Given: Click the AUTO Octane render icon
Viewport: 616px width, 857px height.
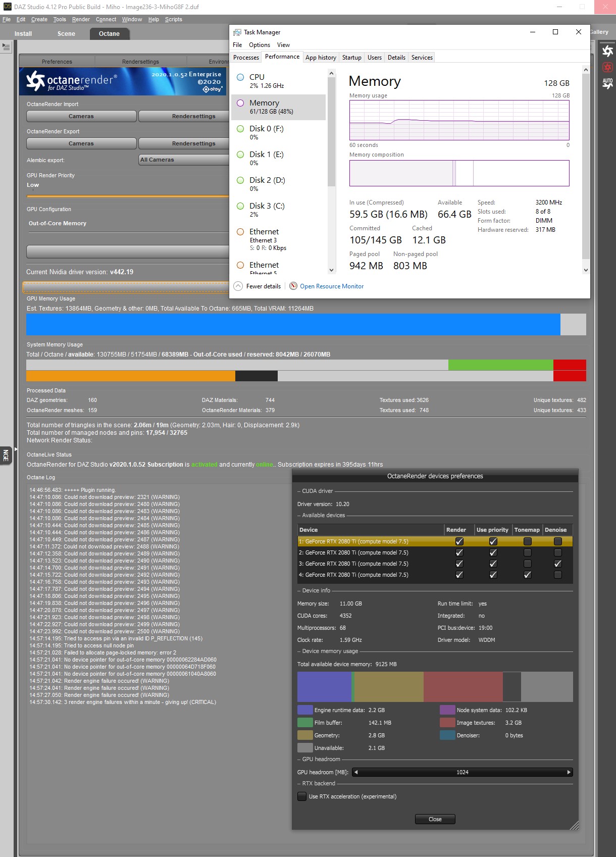Looking at the screenshot, I should pyautogui.click(x=607, y=83).
